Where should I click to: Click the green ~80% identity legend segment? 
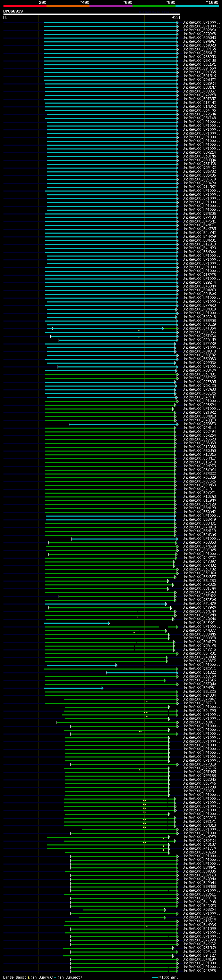click(x=154, y=6)
